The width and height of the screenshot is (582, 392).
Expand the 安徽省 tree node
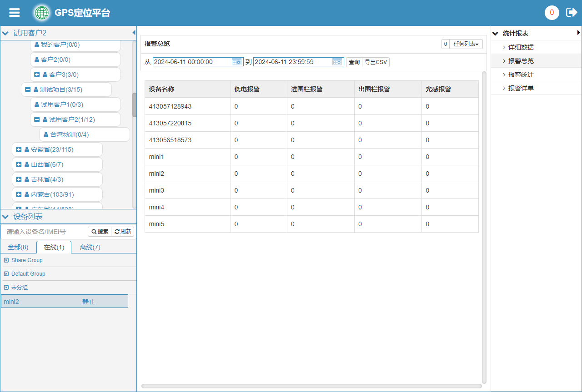(19, 149)
